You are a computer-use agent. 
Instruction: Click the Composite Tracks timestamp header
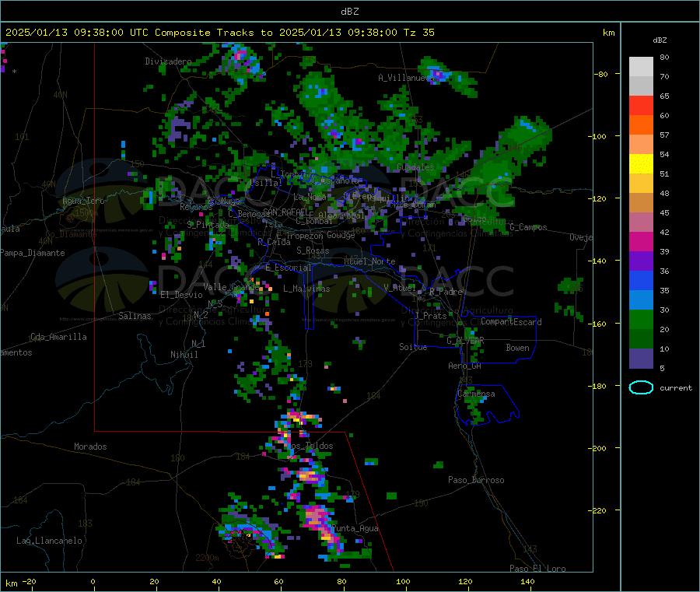click(220, 33)
